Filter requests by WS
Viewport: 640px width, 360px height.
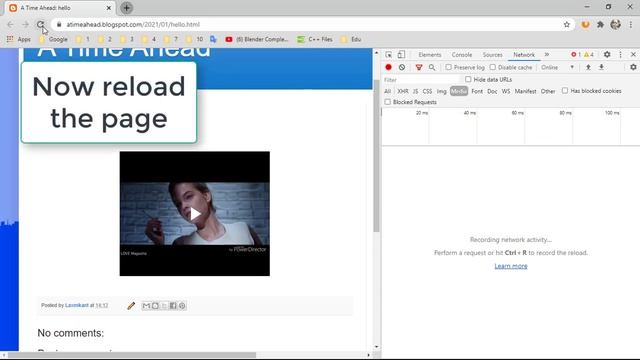506,91
